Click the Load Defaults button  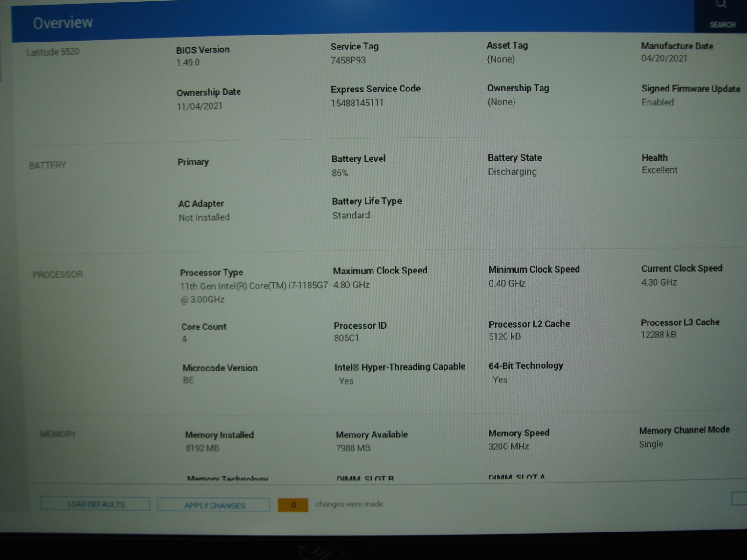tap(95, 504)
